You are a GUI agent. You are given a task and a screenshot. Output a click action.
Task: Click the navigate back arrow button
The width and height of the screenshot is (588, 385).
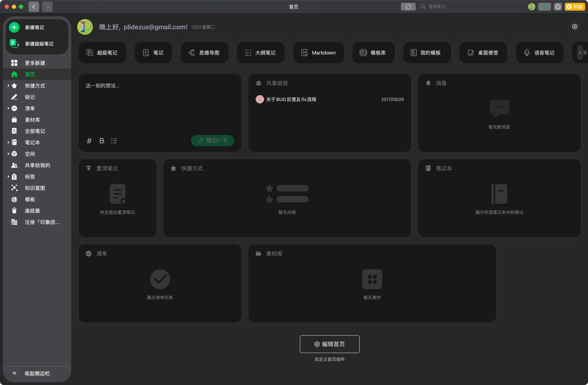pyautogui.click(x=34, y=7)
